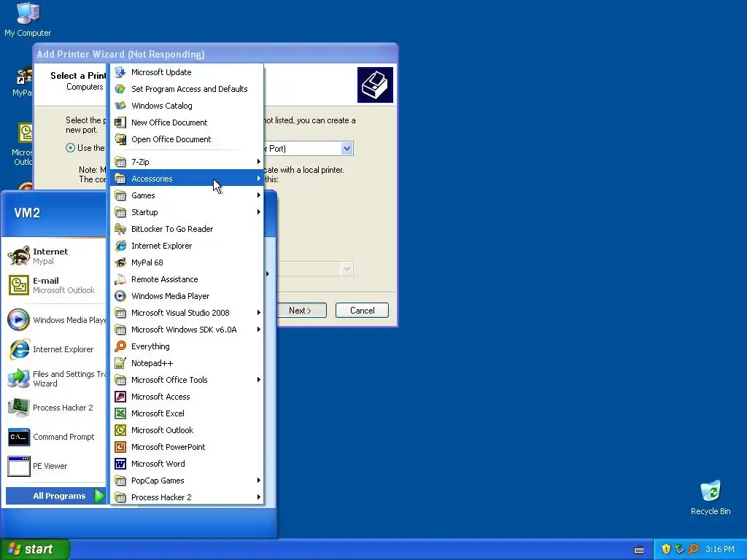This screenshot has width=747, height=560.
Task: Open Internet Explorer in the recent programs list
Action: pyautogui.click(x=55, y=349)
